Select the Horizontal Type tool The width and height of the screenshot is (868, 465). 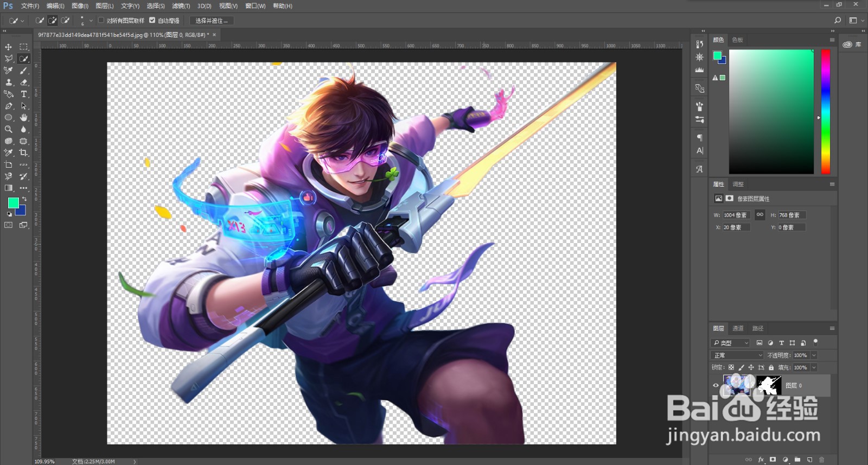pos(23,94)
